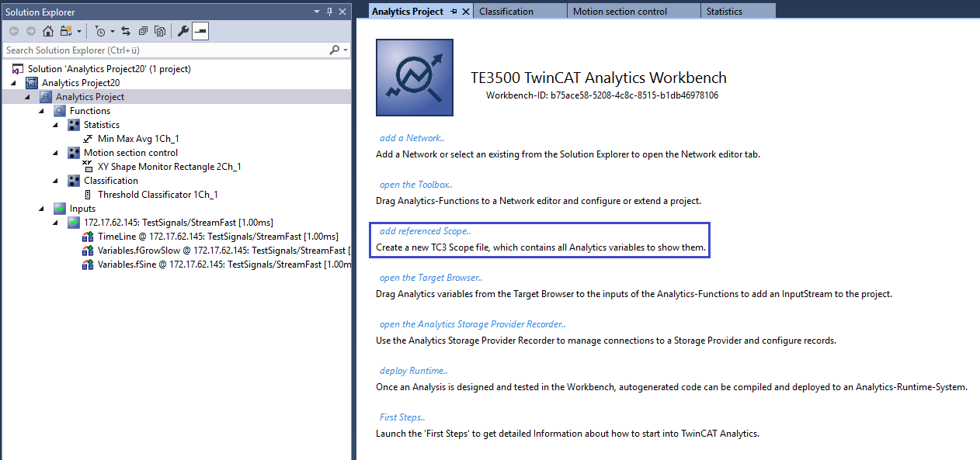Viewport: 980px width, 460px height.
Task: Pin the Analytics Project tab
Action: coord(454,12)
